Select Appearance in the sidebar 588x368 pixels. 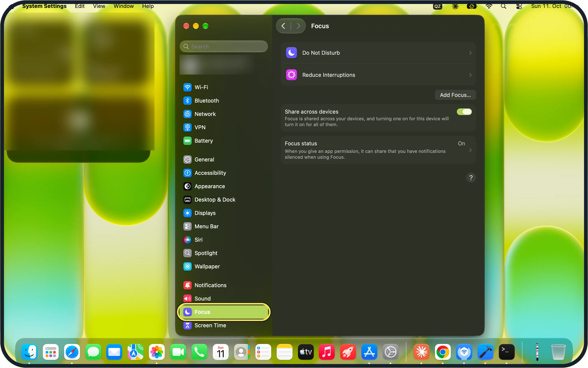pos(223,186)
